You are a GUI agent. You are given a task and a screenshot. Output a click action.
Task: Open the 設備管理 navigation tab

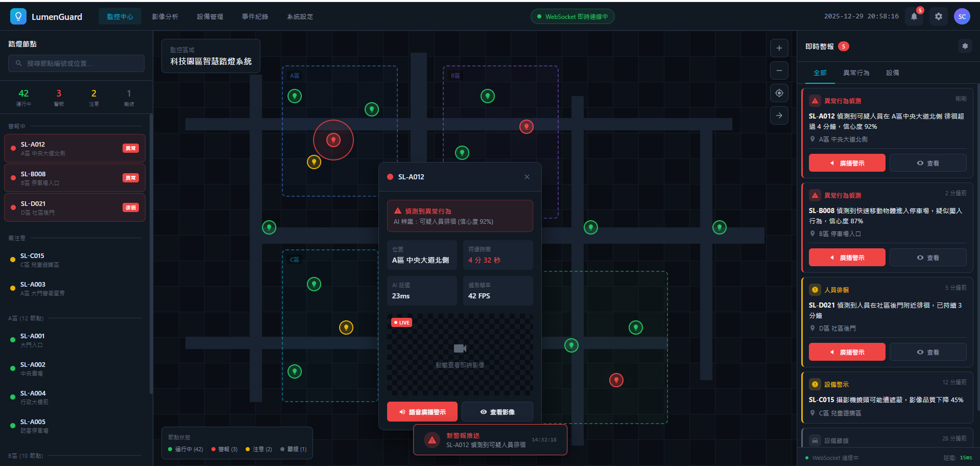[210, 16]
